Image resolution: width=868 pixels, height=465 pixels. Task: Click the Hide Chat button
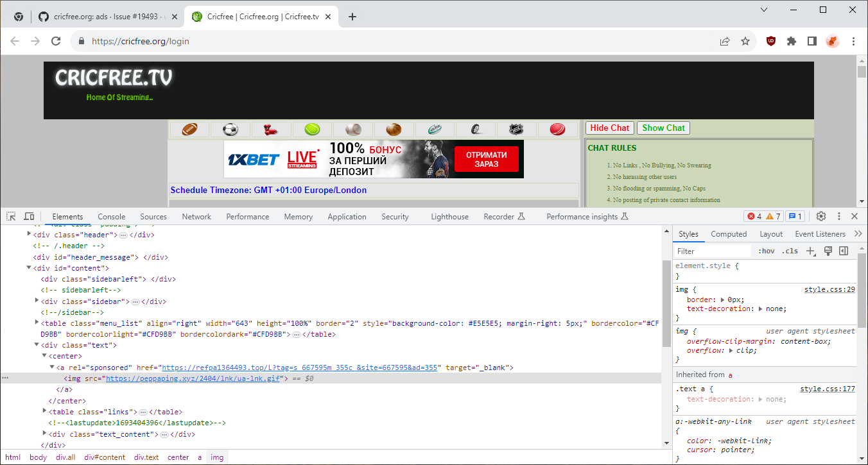point(609,128)
